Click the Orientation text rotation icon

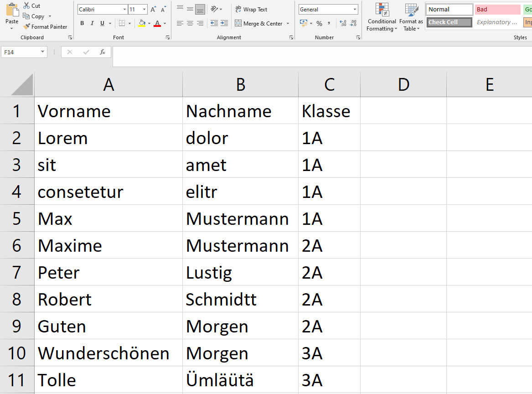[214, 10]
